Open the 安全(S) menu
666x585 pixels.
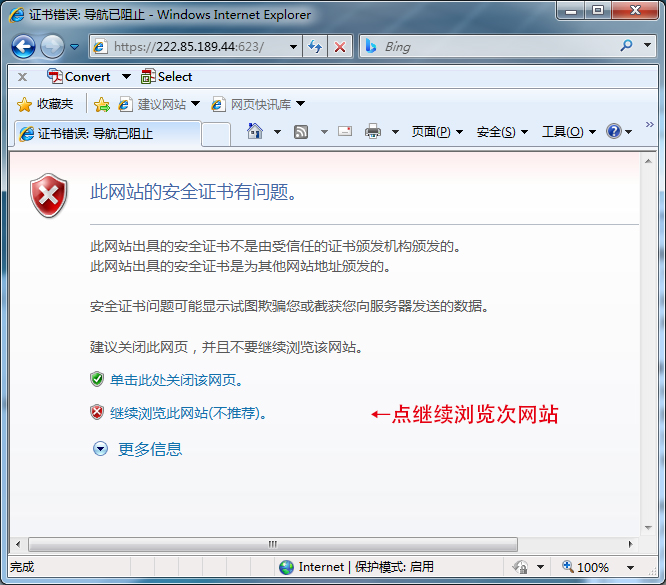pos(502,132)
